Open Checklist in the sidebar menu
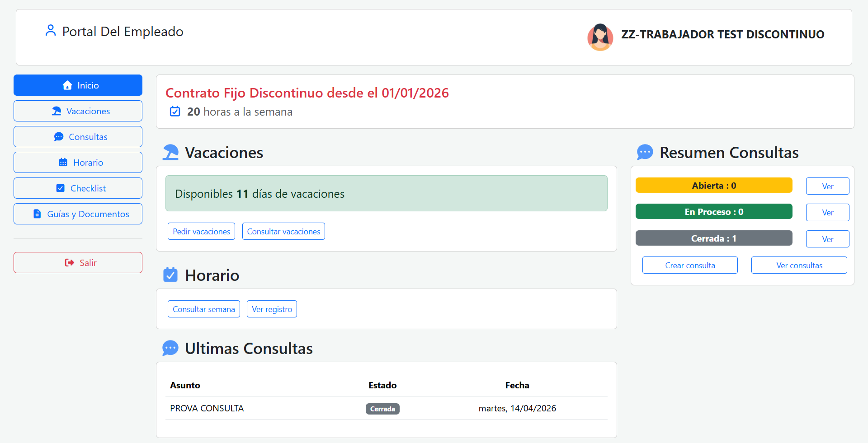 point(78,188)
